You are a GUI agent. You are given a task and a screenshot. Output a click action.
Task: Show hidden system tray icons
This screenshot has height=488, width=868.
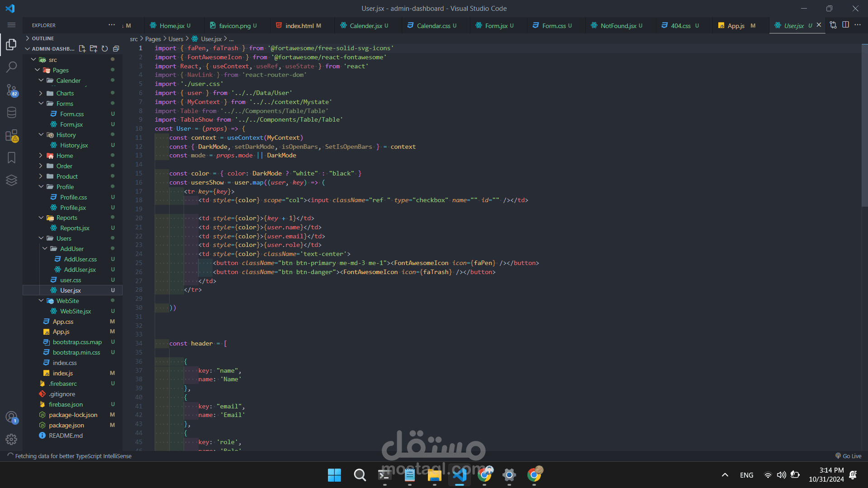(x=725, y=475)
